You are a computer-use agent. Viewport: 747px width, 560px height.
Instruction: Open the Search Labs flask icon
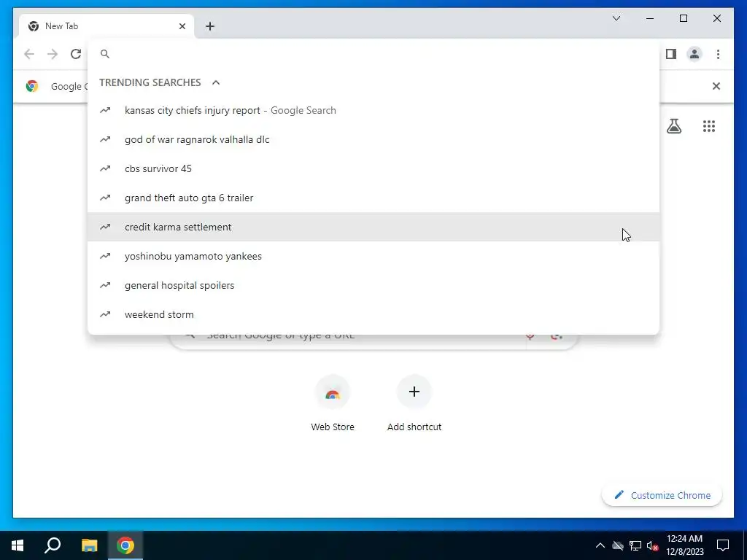[x=673, y=126]
